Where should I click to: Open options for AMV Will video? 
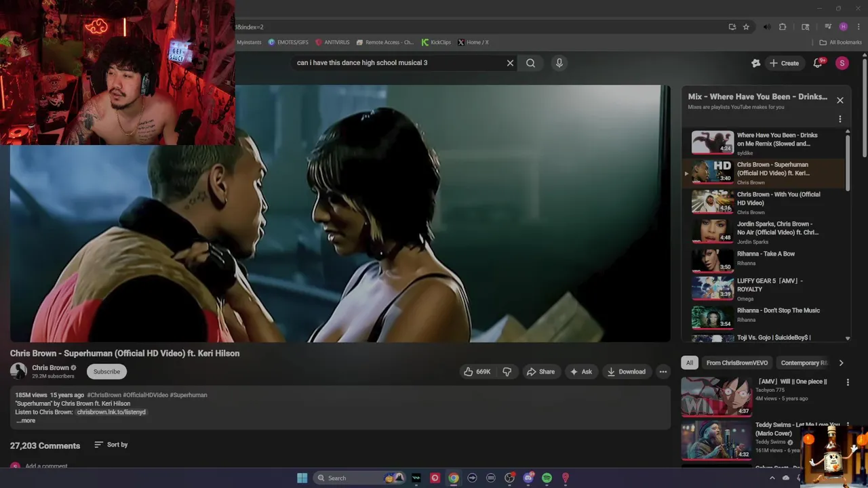pos(847,382)
